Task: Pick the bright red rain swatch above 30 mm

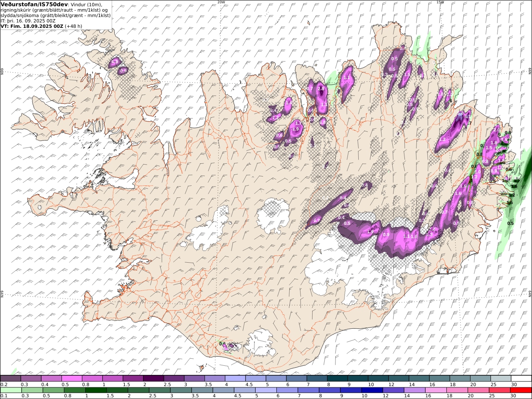Action: pos(521,390)
